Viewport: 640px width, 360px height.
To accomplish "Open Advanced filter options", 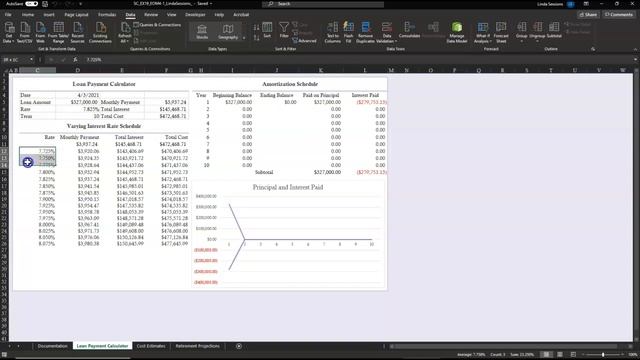I will [x=304, y=40].
